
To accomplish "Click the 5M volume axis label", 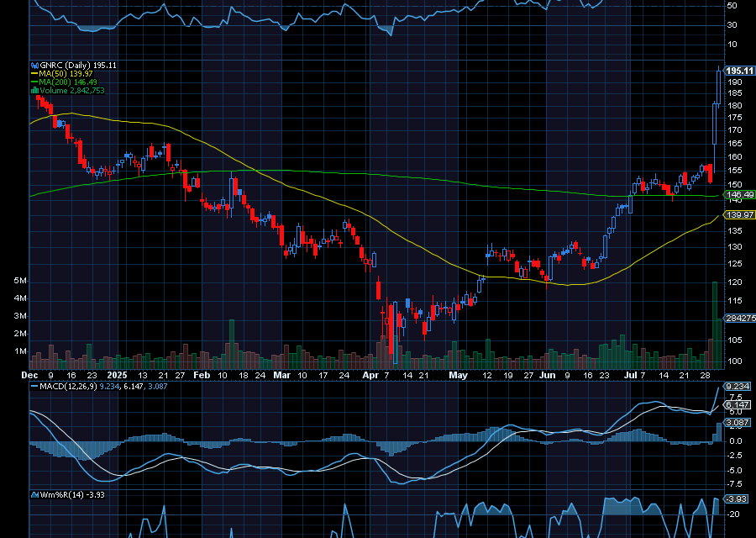I will click(x=20, y=281).
